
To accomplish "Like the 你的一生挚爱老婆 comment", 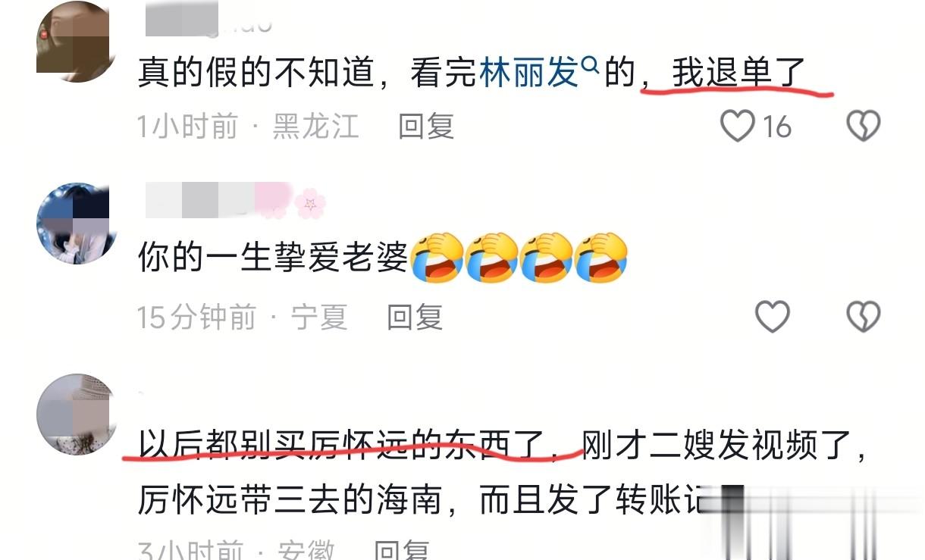I will pyautogui.click(x=773, y=317).
